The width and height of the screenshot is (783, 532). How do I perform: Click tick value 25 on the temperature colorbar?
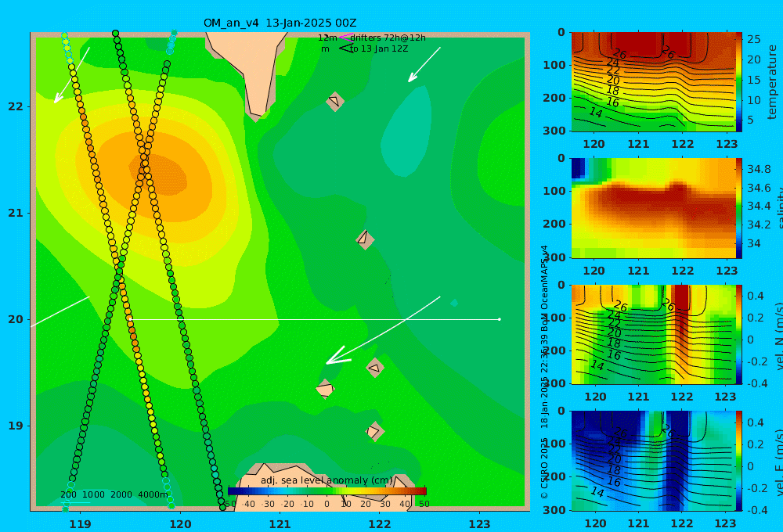point(753,39)
